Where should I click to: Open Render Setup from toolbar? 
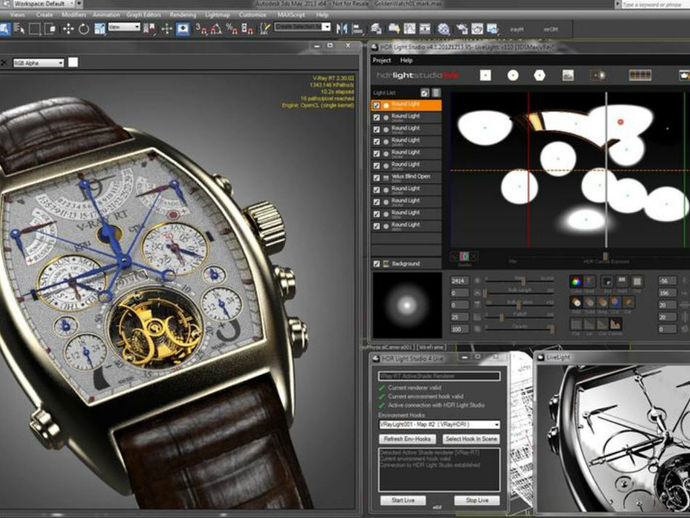[462, 29]
